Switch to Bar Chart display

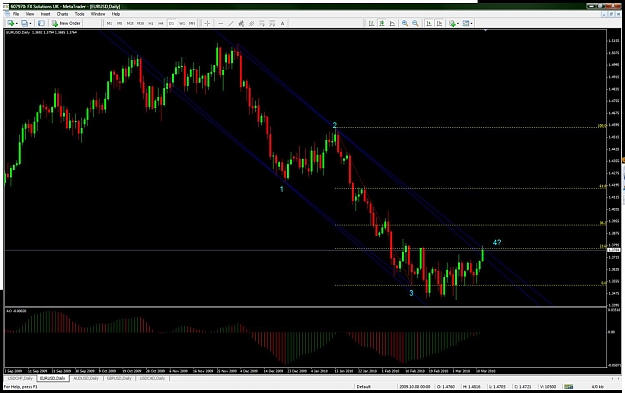point(371,24)
